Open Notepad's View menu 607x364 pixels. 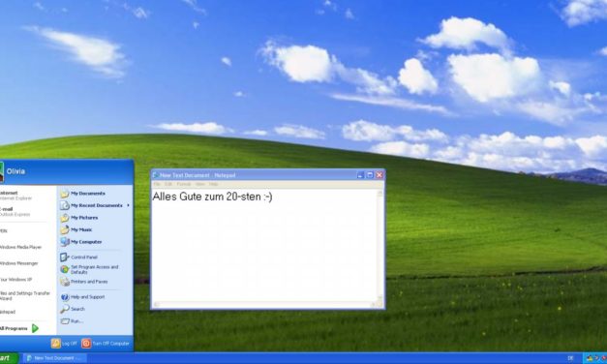(x=199, y=184)
